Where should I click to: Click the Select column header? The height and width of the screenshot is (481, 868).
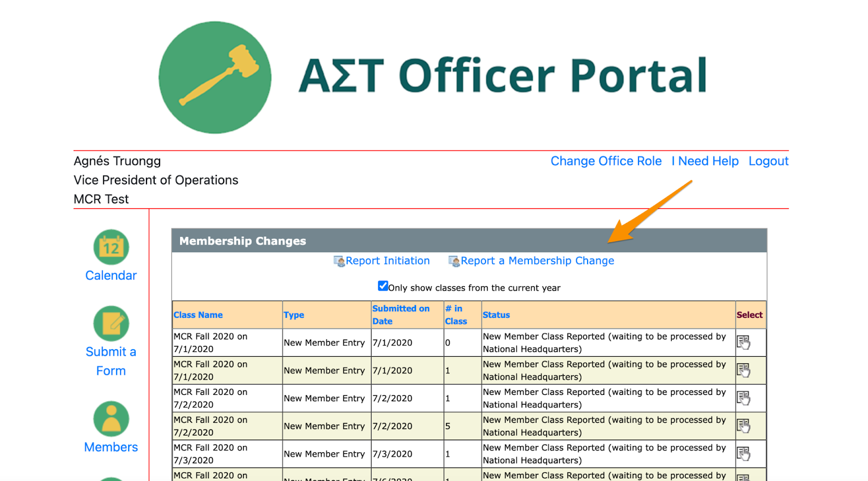[x=750, y=315]
